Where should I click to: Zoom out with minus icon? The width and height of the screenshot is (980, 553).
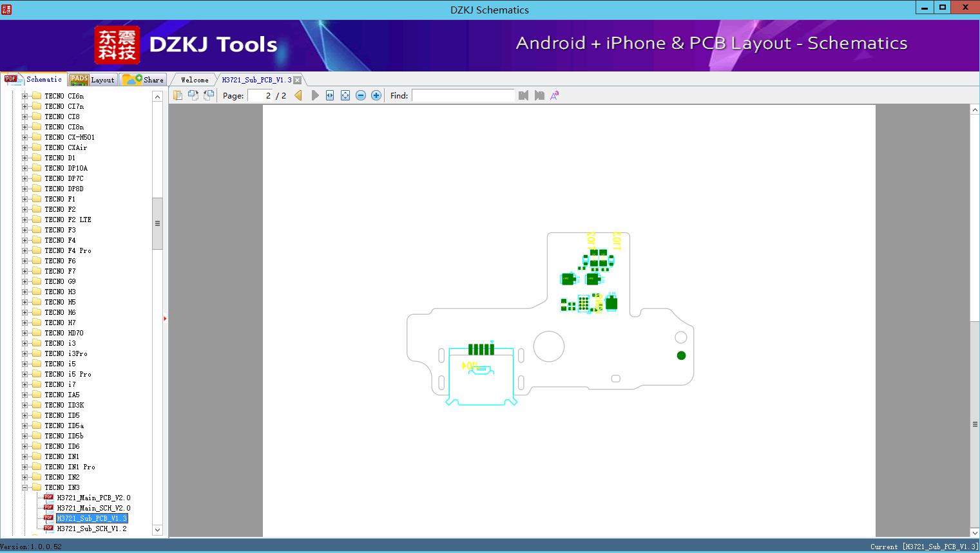point(361,95)
